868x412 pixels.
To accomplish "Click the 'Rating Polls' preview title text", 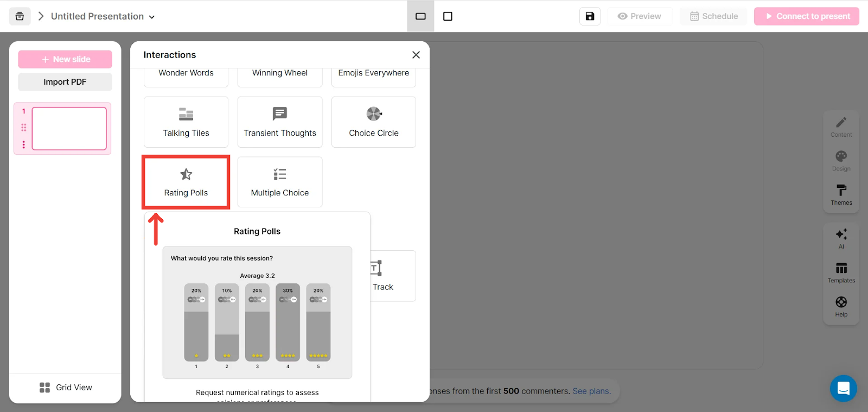I will click(257, 231).
